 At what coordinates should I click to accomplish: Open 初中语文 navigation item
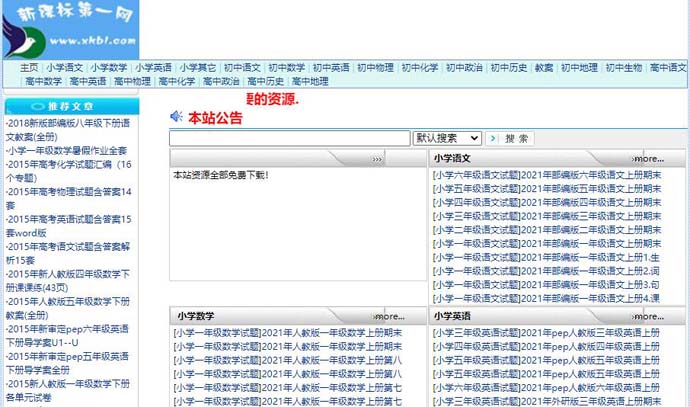point(242,68)
